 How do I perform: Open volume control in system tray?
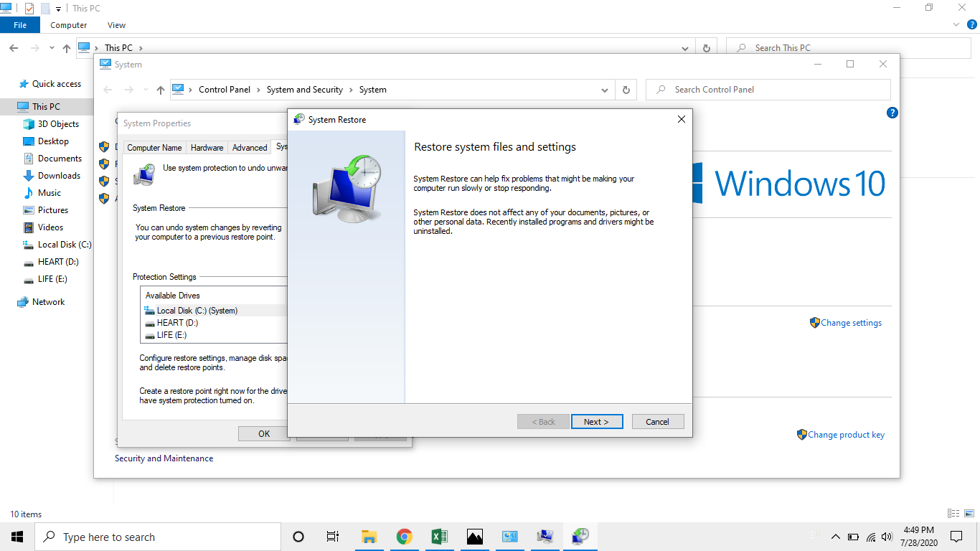[887, 537]
